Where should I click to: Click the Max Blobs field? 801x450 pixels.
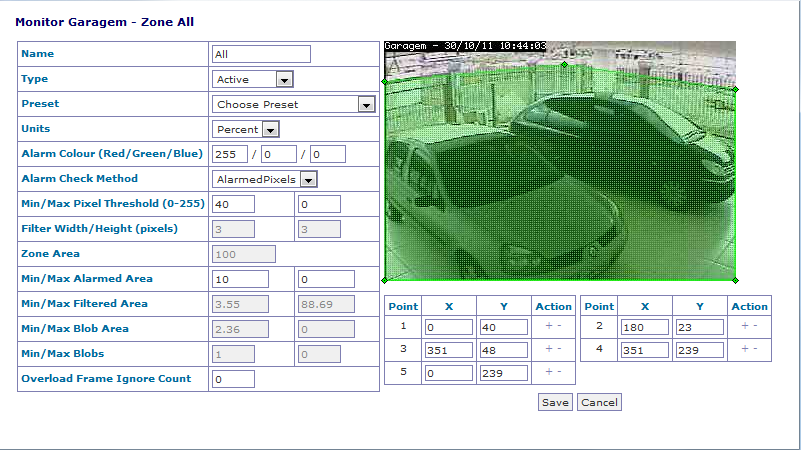tap(319, 354)
